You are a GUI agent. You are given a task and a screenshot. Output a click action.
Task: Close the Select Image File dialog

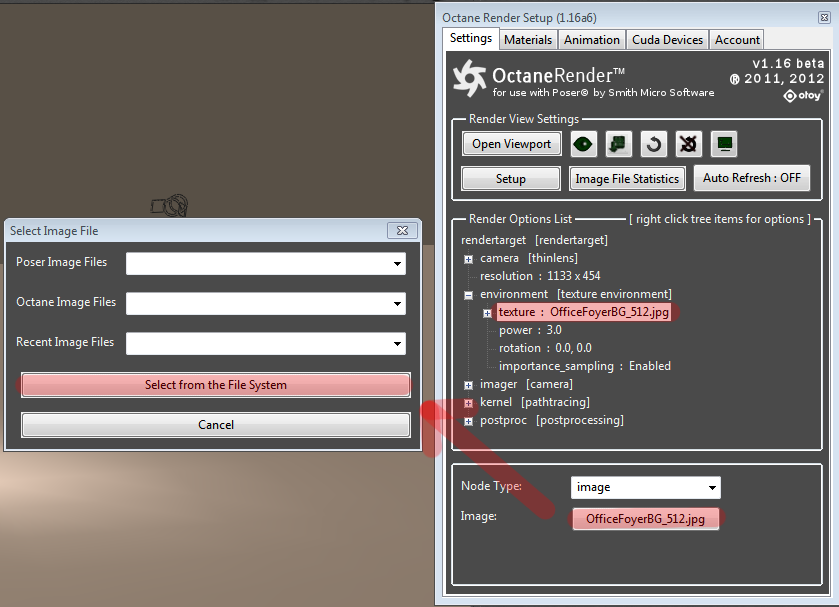402,231
